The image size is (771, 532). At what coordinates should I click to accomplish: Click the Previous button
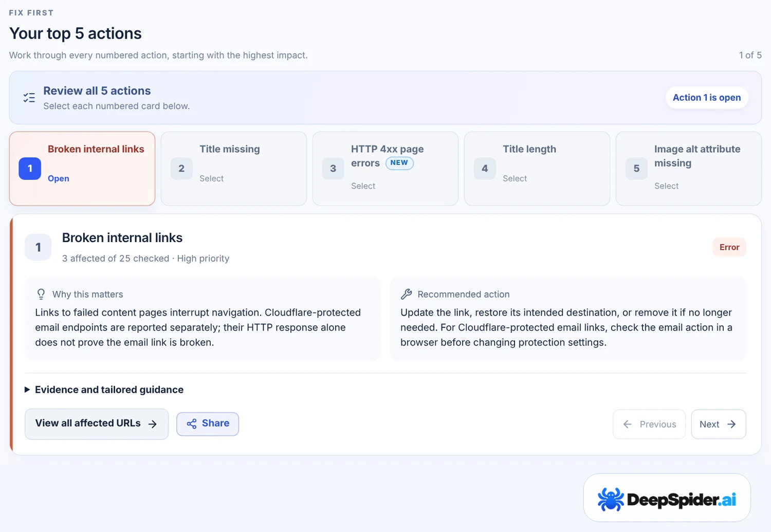649,424
